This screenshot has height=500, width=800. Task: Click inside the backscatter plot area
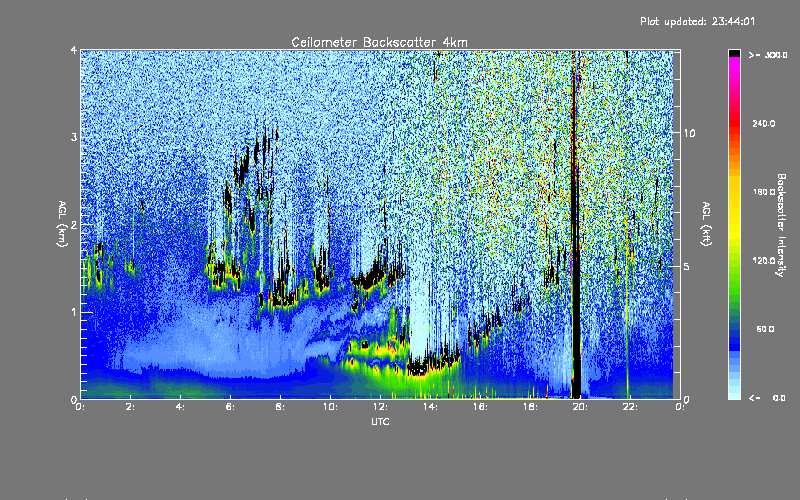380,224
